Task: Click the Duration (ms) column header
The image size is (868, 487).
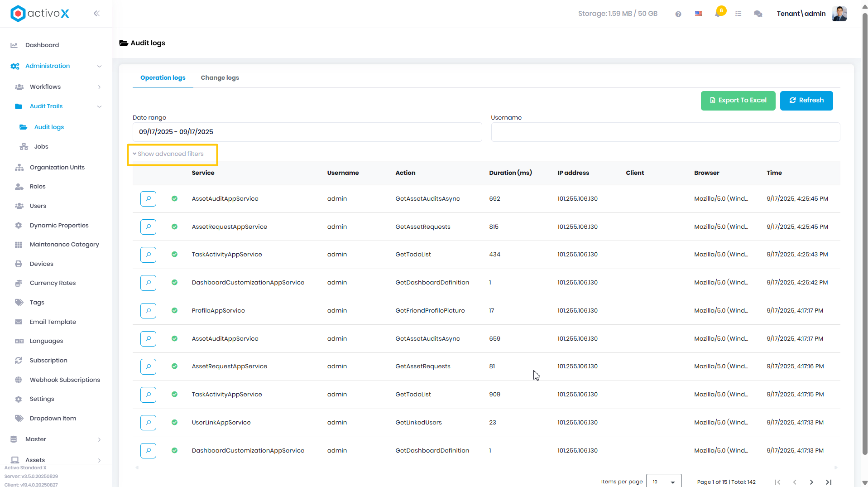Action: [510, 173]
